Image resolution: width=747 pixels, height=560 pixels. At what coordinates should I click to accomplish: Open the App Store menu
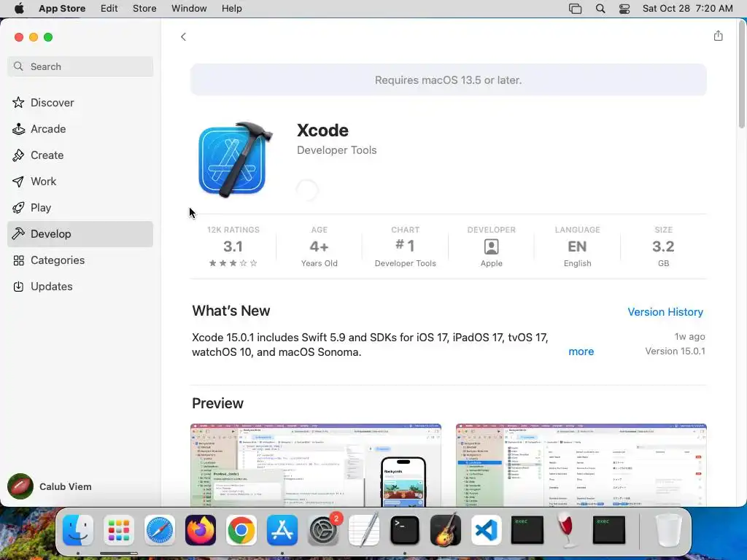[x=62, y=9]
